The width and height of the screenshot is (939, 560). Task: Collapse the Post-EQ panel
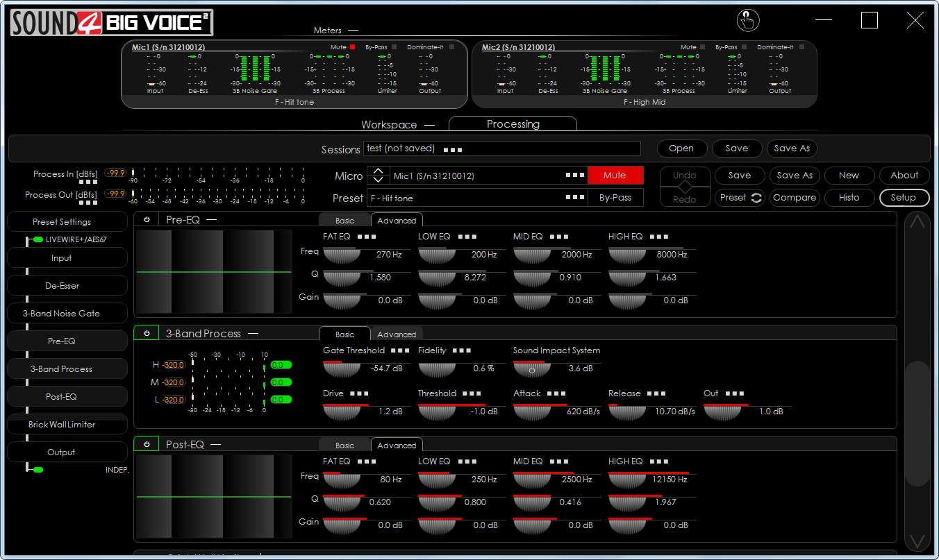[x=215, y=445]
